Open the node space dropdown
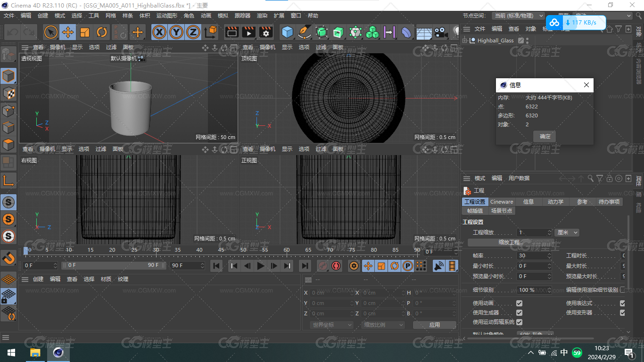 pyautogui.click(x=518, y=16)
